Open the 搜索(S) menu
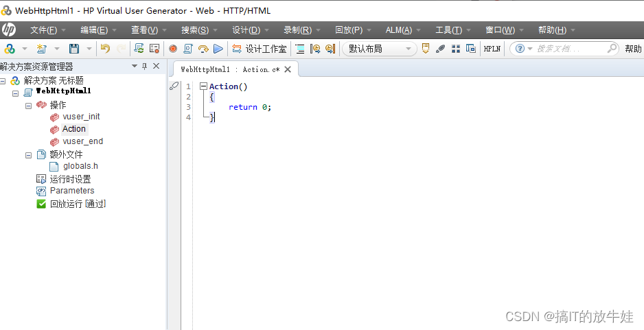The height and width of the screenshot is (330, 644). click(199, 30)
